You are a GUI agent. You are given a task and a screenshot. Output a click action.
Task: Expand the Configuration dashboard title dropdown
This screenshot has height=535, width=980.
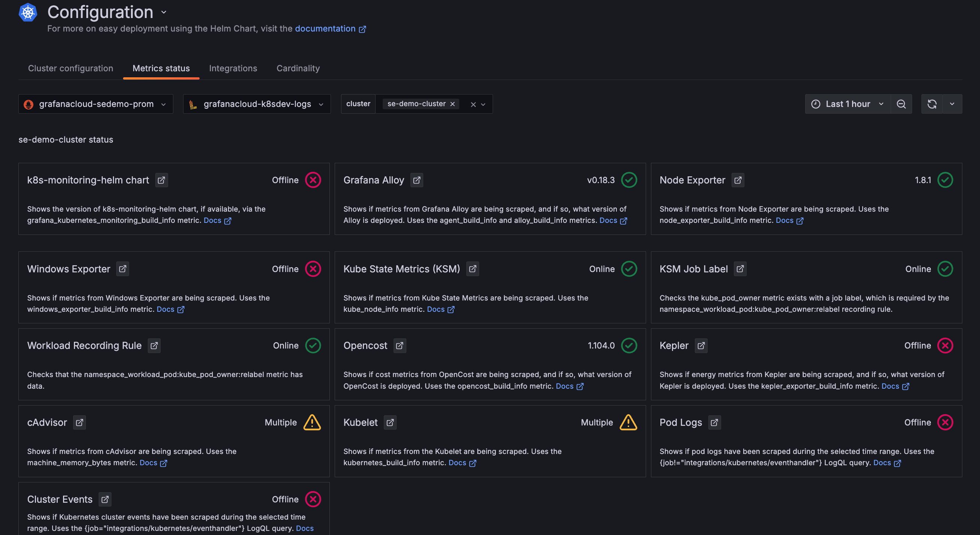point(164,12)
